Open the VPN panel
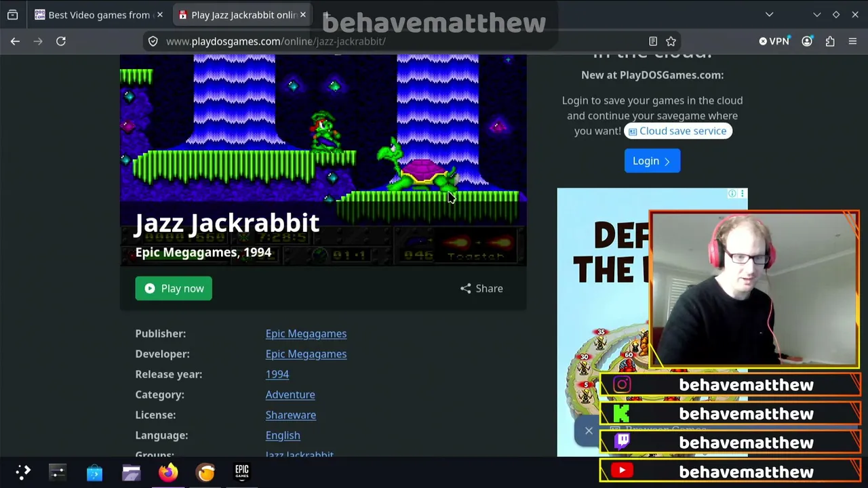868x488 pixels. pos(774,41)
